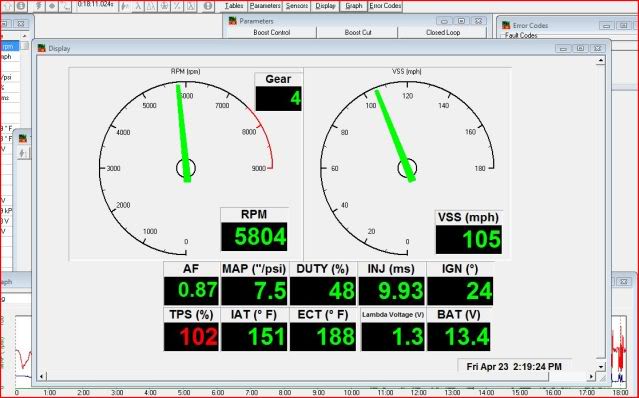The height and width of the screenshot is (398, 639).
Task: Click the IAT value 151
Action: point(254,336)
